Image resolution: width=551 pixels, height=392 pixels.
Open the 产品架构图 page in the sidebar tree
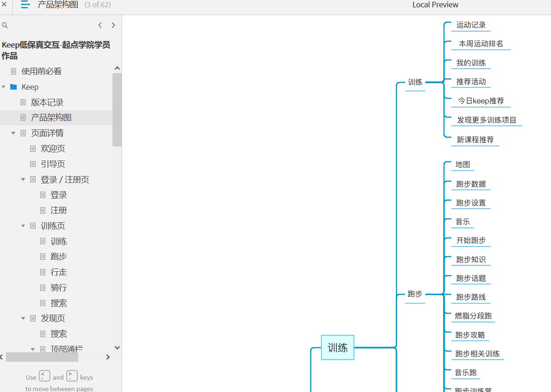tap(51, 118)
